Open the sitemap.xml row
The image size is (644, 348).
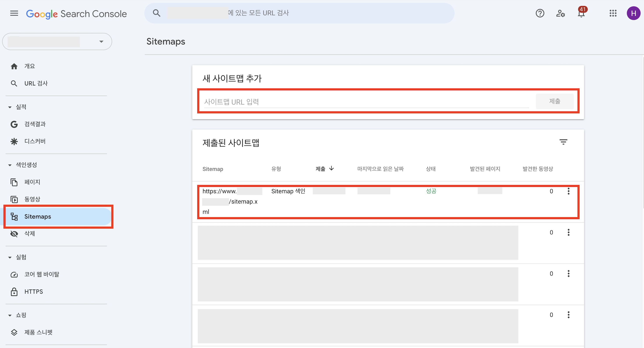(388, 202)
